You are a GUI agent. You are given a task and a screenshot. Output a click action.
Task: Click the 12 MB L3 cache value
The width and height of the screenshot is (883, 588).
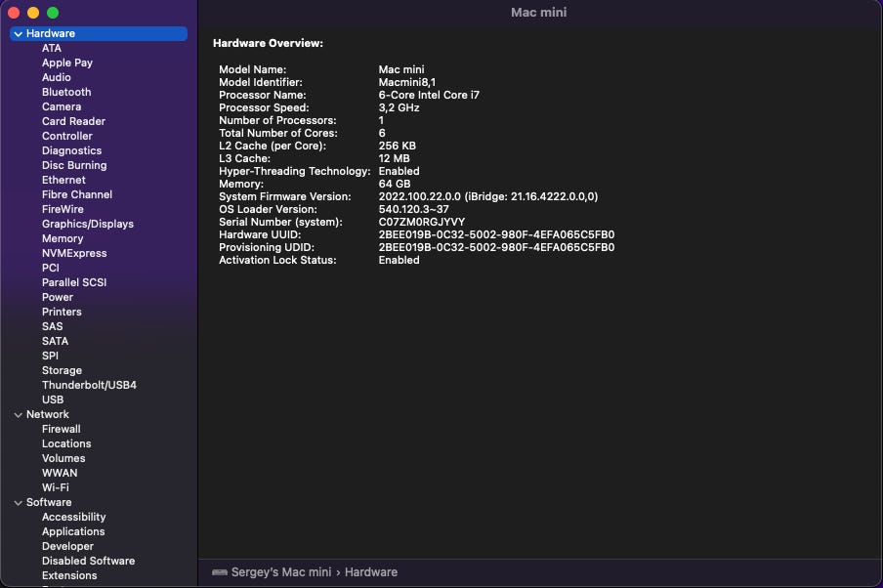395,159
